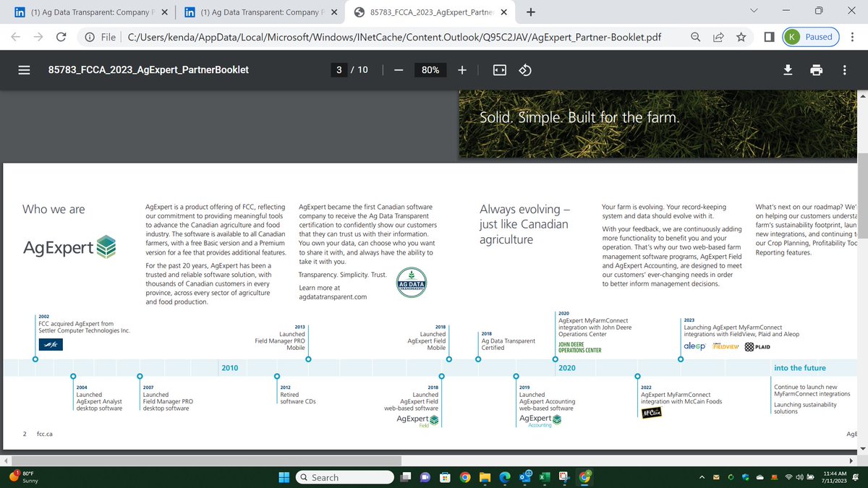Screen dimensions: 868x488
Task: Edit the page number field
Action: point(340,70)
